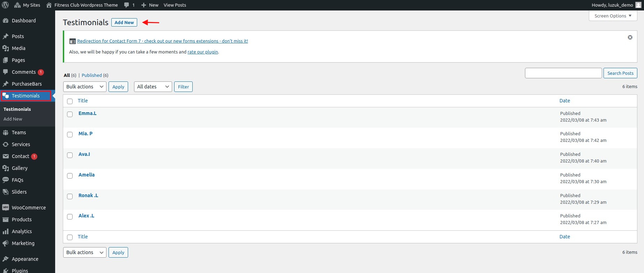Click the Marketing megaphone icon
Screen dimensions: 644x273
click(x=6, y=243)
